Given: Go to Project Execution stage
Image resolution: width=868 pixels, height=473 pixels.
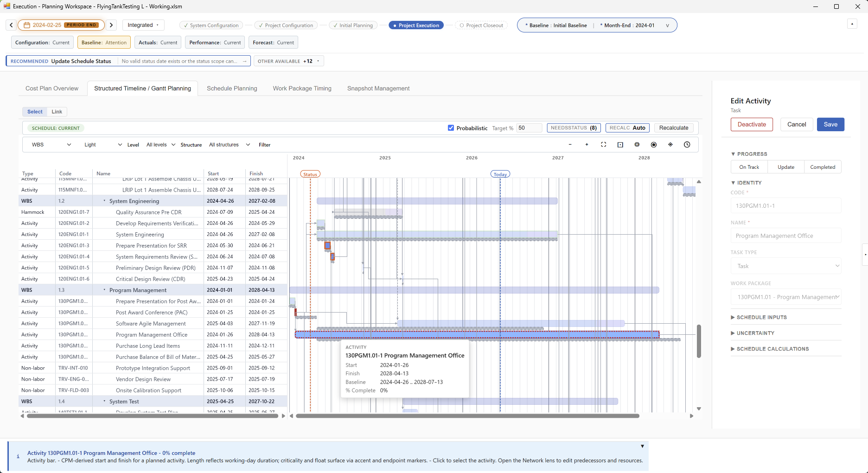Looking at the screenshot, I should coord(416,26).
